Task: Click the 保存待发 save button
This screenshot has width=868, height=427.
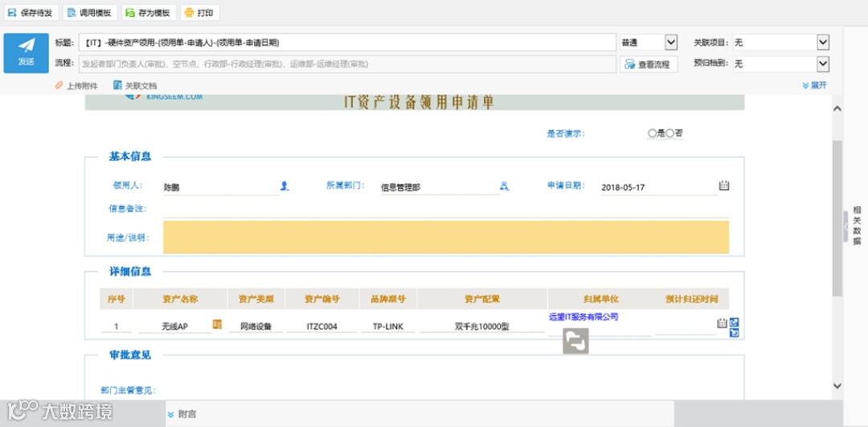Action: point(31,13)
